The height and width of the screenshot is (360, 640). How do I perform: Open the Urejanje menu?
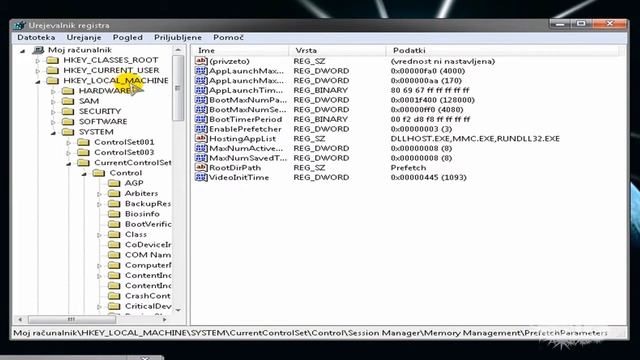coord(84,38)
